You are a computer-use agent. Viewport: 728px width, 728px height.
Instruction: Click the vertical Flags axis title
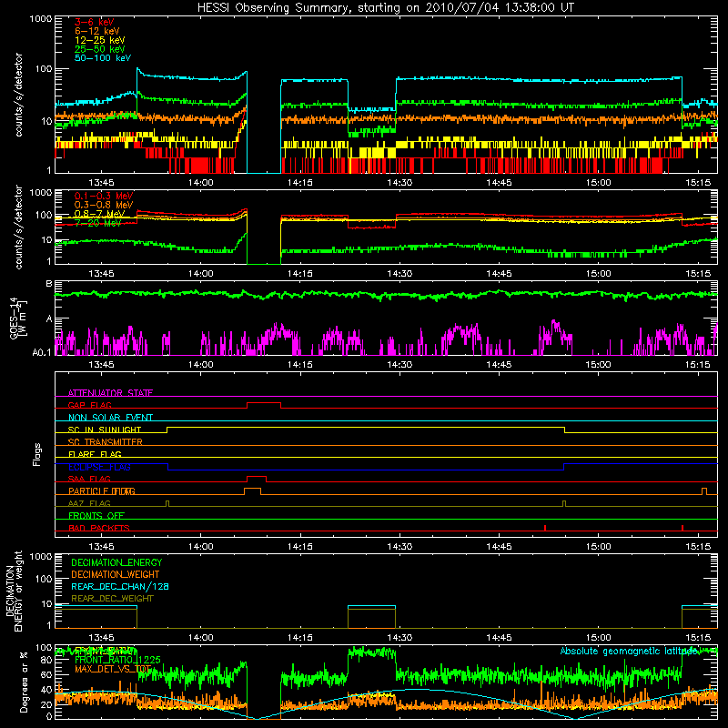[x=37, y=454]
